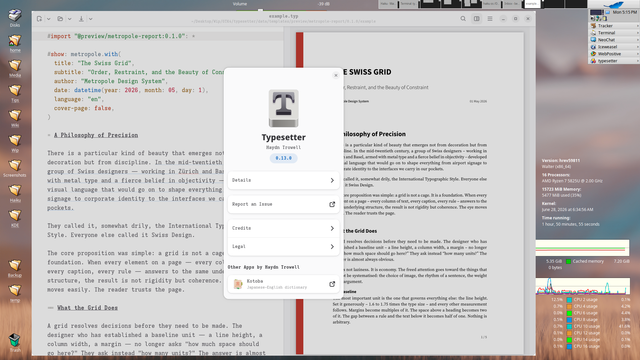Open the Credits row
This screenshot has width=640, height=360.
(x=284, y=228)
